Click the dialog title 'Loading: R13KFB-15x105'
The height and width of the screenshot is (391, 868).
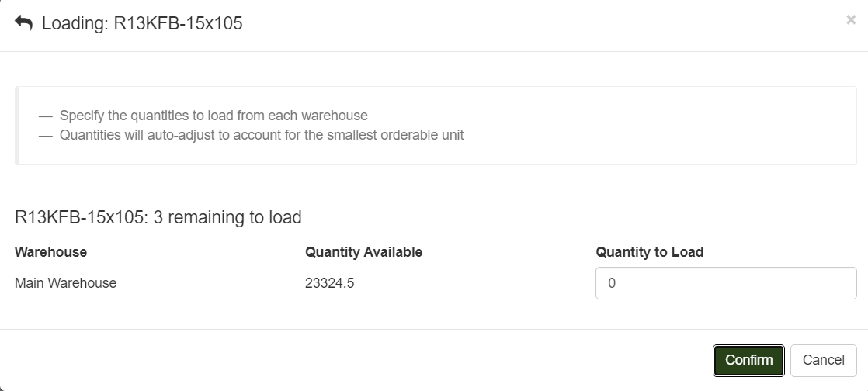142,23
